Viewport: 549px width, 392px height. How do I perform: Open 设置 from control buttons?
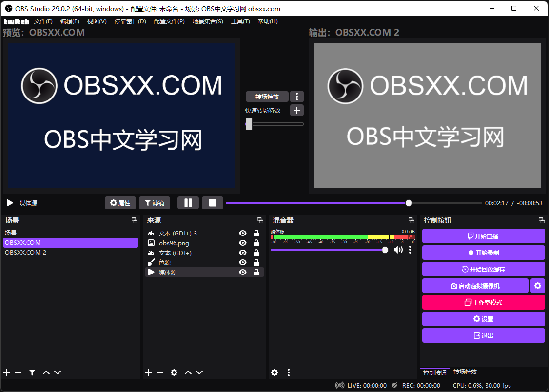coord(484,319)
